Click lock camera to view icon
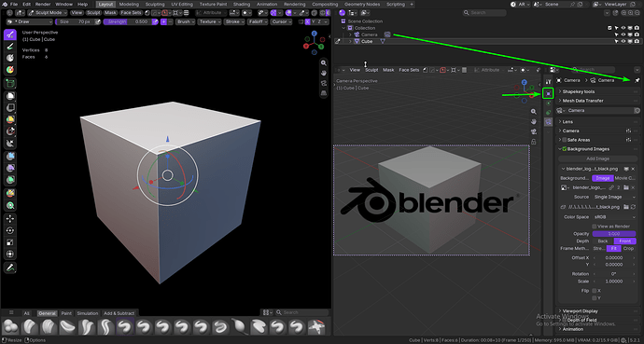Image resolution: width=644 pixels, height=344 pixels. pos(534,142)
